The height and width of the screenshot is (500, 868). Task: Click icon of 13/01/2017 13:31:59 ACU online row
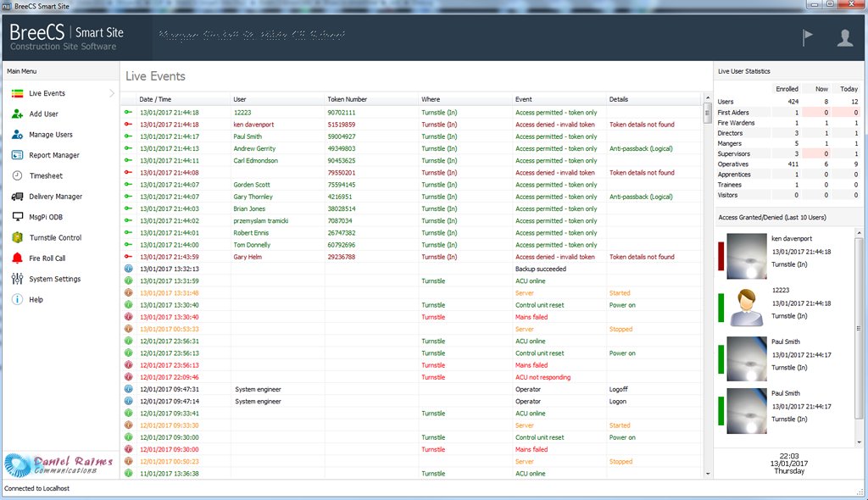tap(129, 281)
